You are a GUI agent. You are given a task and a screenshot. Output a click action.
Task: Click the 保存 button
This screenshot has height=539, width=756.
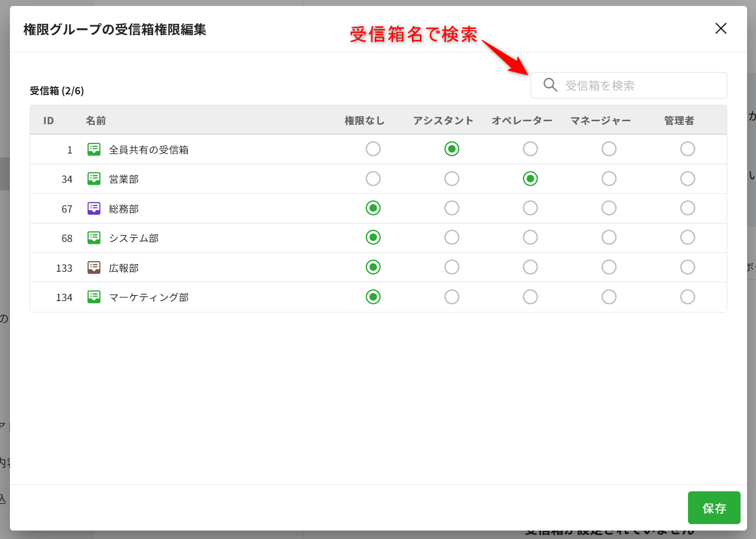click(714, 508)
